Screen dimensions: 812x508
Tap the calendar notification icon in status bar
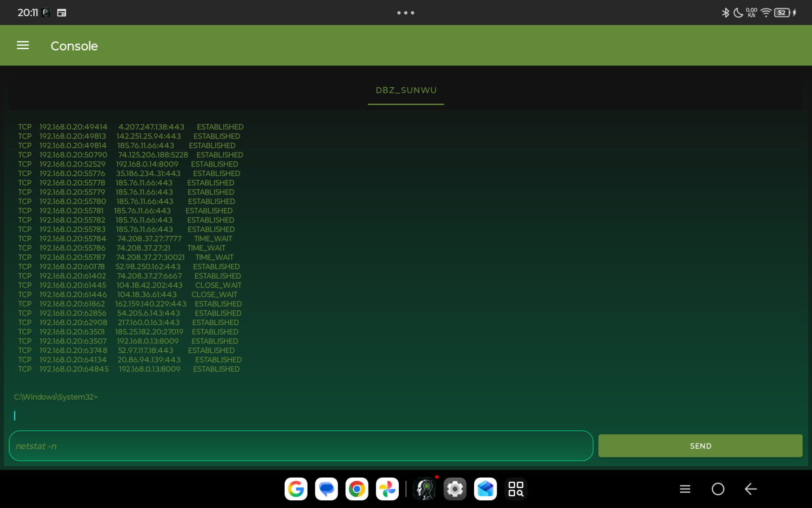pyautogui.click(x=62, y=13)
